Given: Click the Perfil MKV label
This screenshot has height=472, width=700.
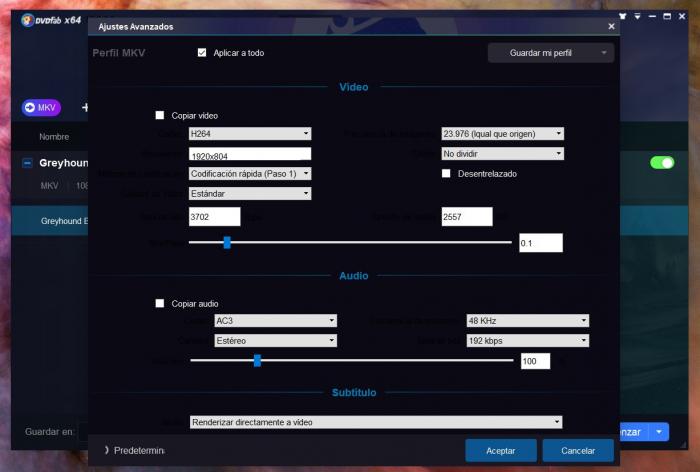Looking at the screenshot, I should 119,53.
